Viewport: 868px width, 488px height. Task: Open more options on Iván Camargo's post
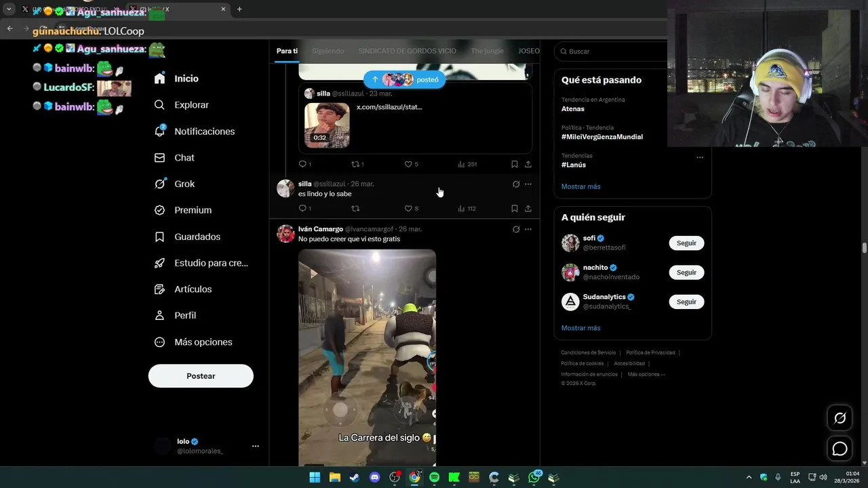[528, 229]
